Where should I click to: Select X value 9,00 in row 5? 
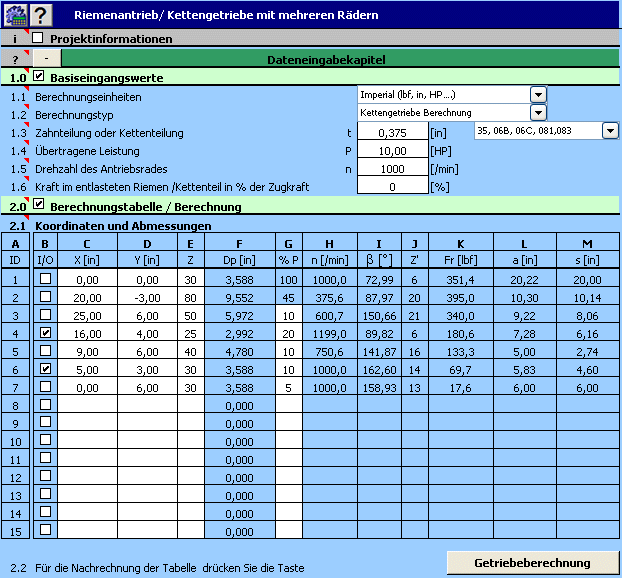click(x=88, y=351)
